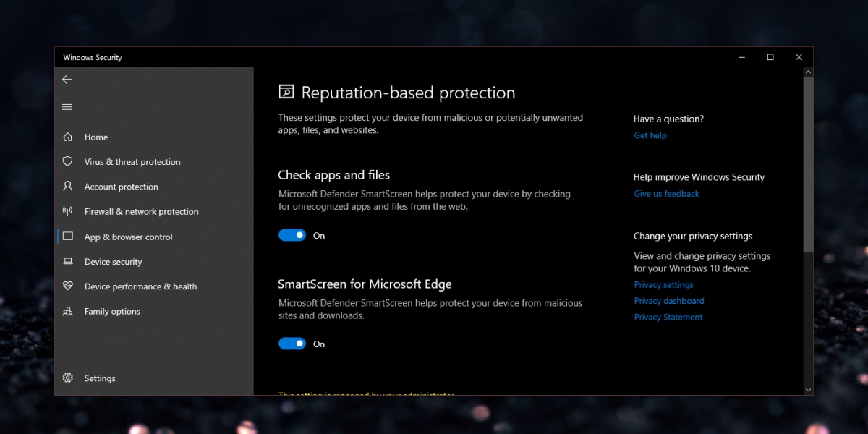Disable SmartScreen for Microsoft Edge toggle
Image resolution: width=868 pixels, height=434 pixels.
[292, 344]
